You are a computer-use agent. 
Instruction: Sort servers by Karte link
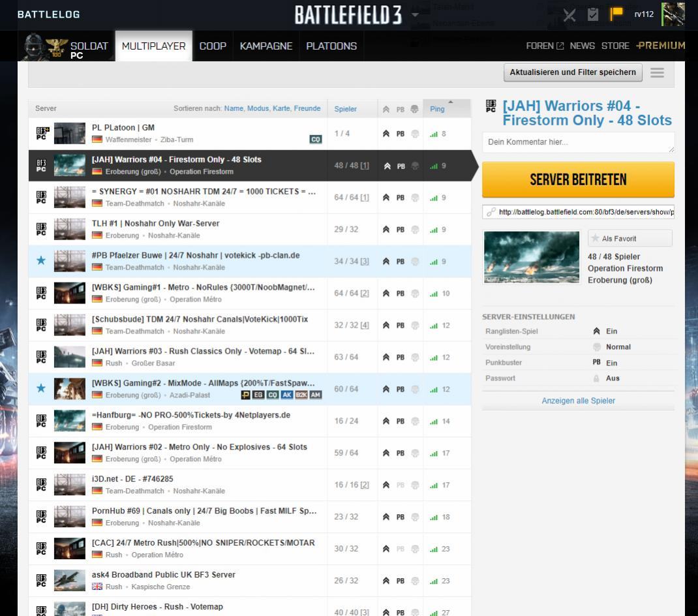[281, 108]
